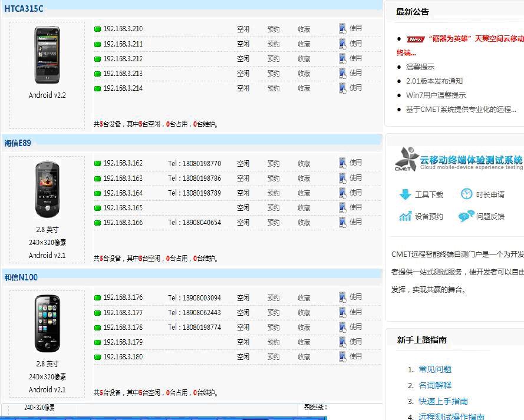Image resolution: width=524 pixels, height=420 pixels.
Task: Open the 基于CMET系统 announcement
Action: point(461,109)
